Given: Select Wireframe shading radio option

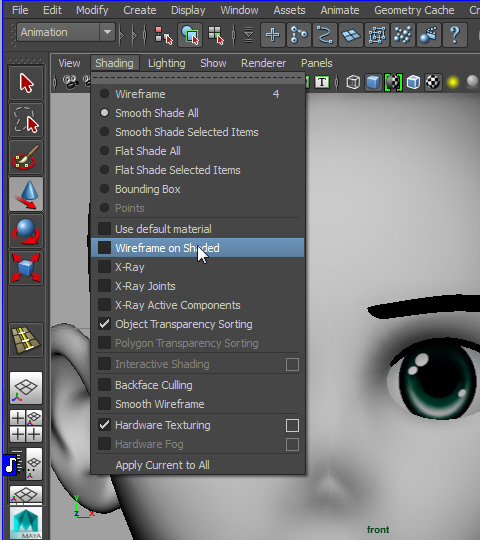Looking at the screenshot, I should coord(197,94).
